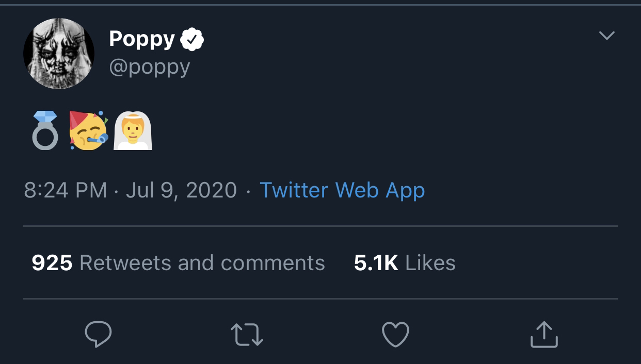
Task: Open the Twitter Web App link
Action: (x=342, y=190)
